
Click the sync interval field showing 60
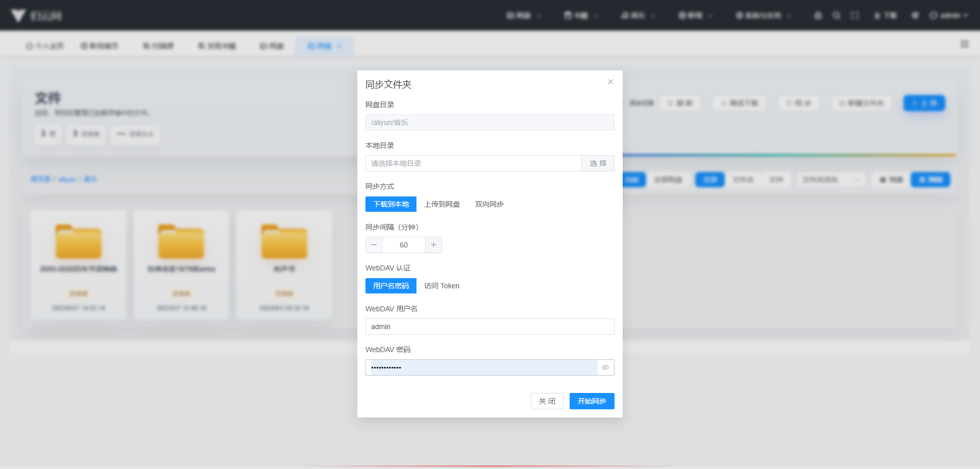coord(404,245)
